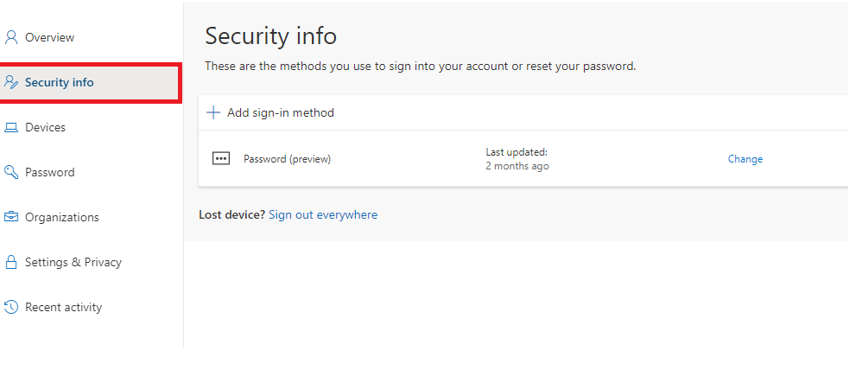Click the password dots icon in the list

click(221, 159)
